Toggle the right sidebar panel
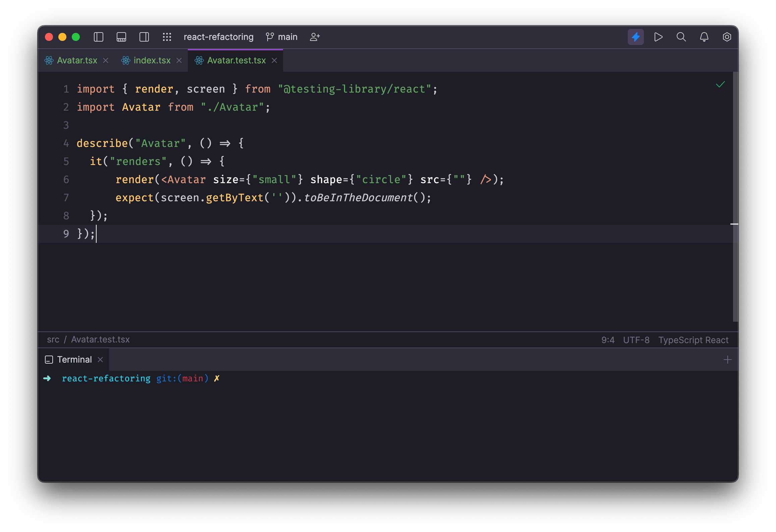776x532 pixels. click(x=144, y=37)
